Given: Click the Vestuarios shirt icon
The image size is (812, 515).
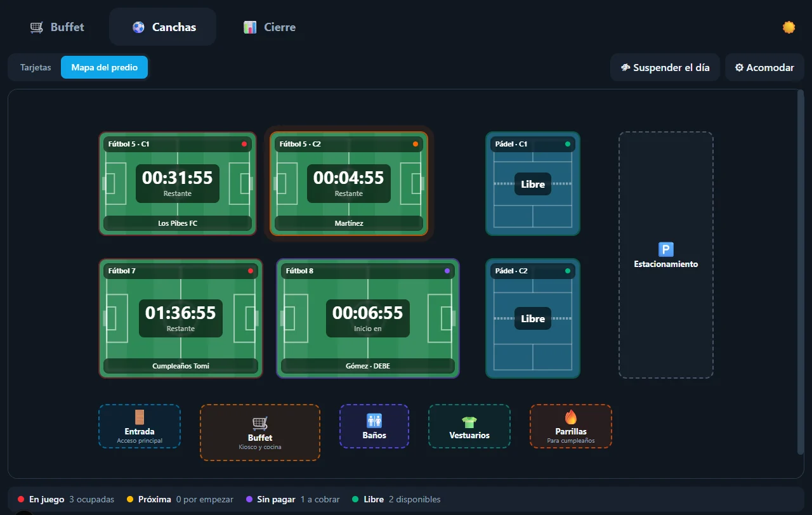Looking at the screenshot, I should pos(469,422).
